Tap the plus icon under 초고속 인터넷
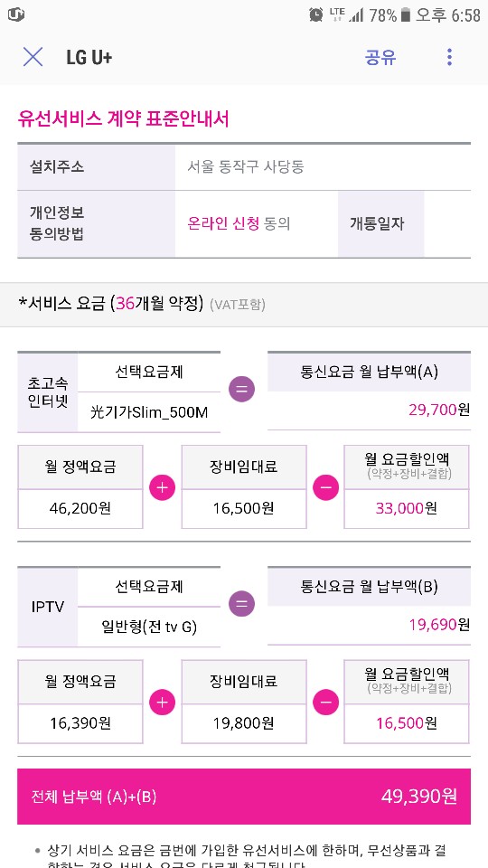 coord(162,487)
